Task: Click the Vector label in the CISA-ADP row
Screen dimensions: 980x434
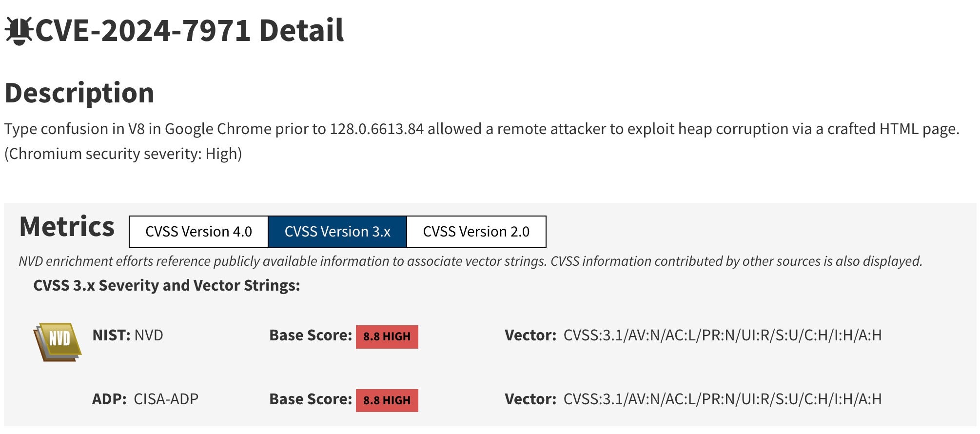Action: click(x=530, y=399)
